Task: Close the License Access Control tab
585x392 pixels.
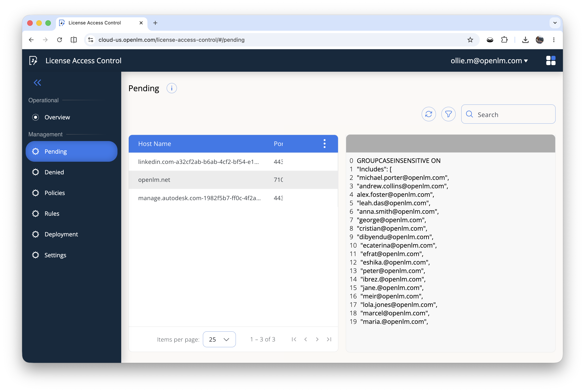Action: pos(141,23)
